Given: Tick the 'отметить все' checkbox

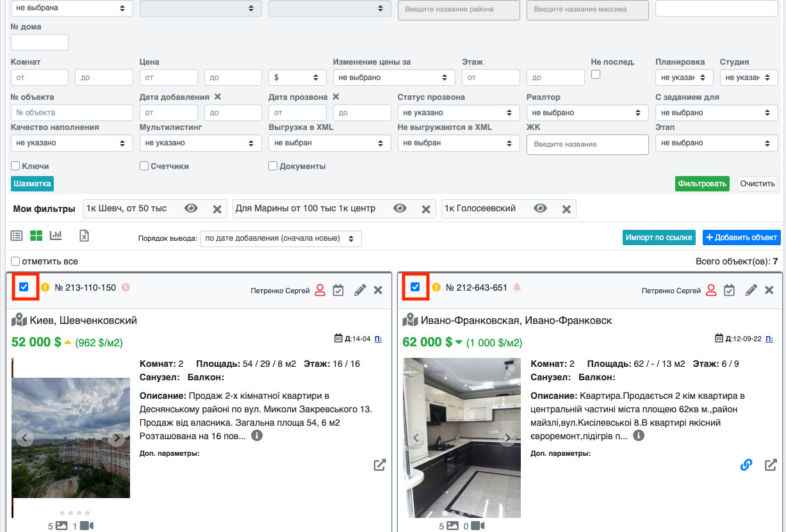Looking at the screenshot, I should pyautogui.click(x=15, y=261).
